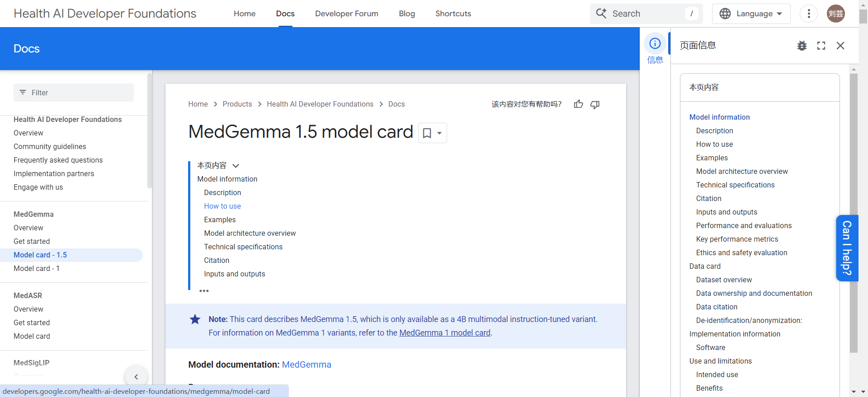
Task: Open MedASR Model card in sidebar
Action: coord(32,336)
